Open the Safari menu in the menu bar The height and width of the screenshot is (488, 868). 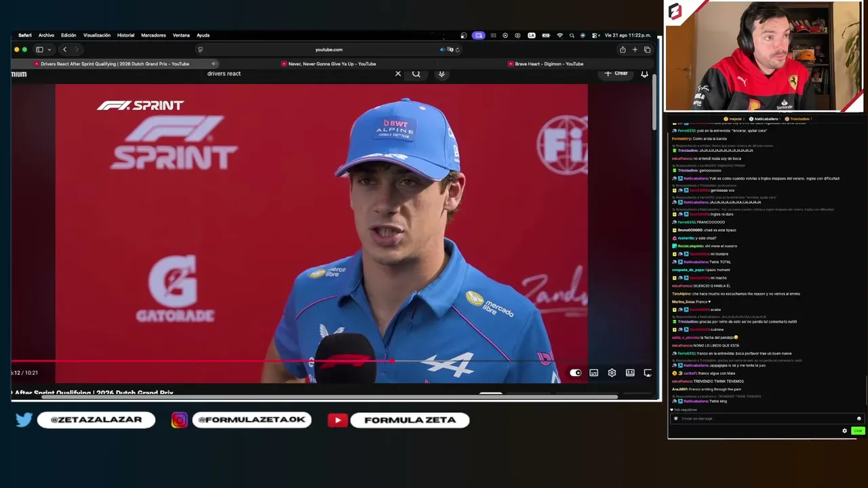(24, 35)
